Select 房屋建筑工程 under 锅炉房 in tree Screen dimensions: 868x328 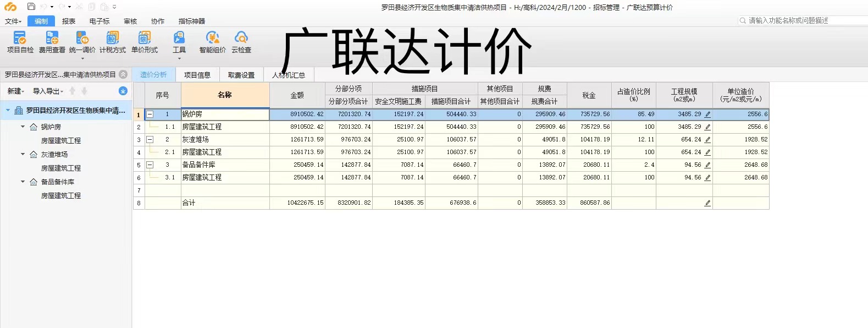click(x=61, y=140)
